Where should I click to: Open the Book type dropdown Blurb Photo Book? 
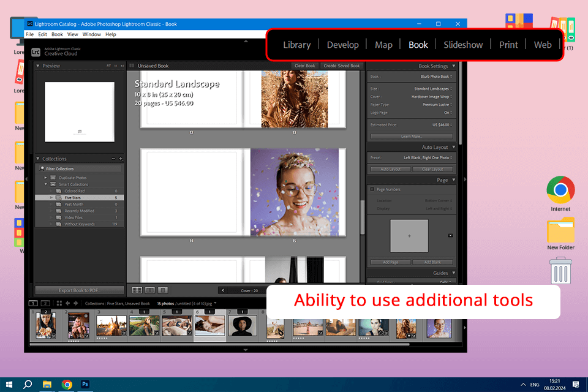click(x=435, y=76)
